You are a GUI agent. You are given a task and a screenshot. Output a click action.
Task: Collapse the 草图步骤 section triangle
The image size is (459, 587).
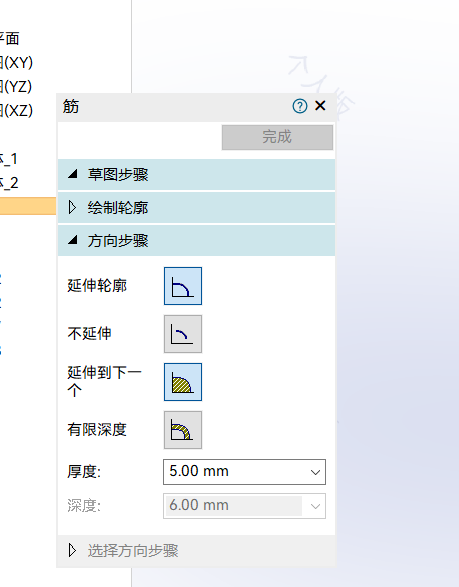click(73, 174)
